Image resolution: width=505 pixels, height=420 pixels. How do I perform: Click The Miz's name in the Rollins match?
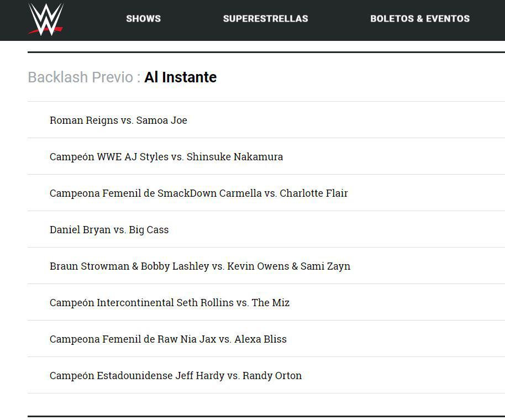[272, 302]
